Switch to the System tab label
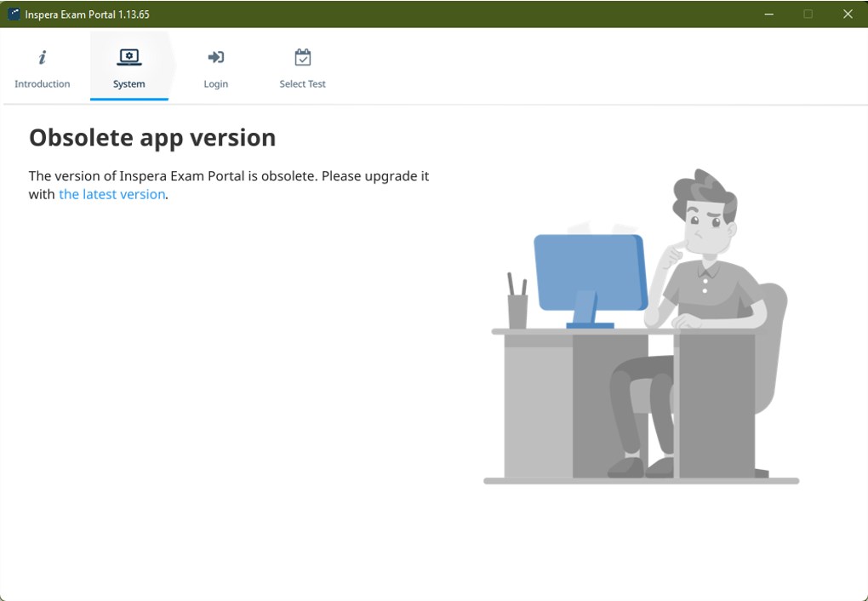868x601 pixels. (129, 83)
